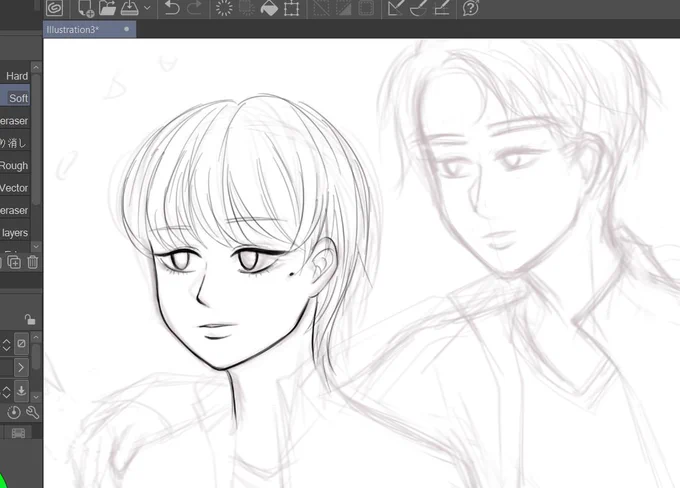The width and height of the screenshot is (680, 488).
Task: Clear the layer with the delete icon
Action: (x=224, y=8)
